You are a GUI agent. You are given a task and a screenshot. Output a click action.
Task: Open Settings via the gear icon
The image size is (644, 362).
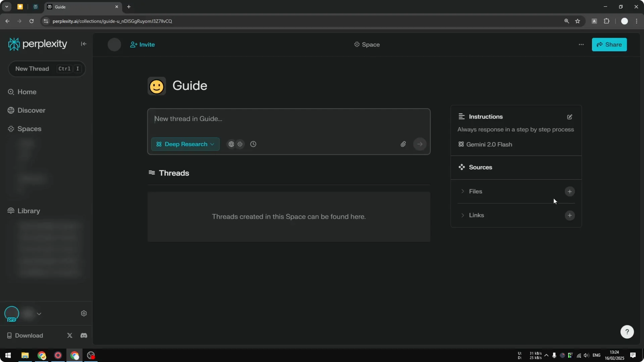pos(84,313)
